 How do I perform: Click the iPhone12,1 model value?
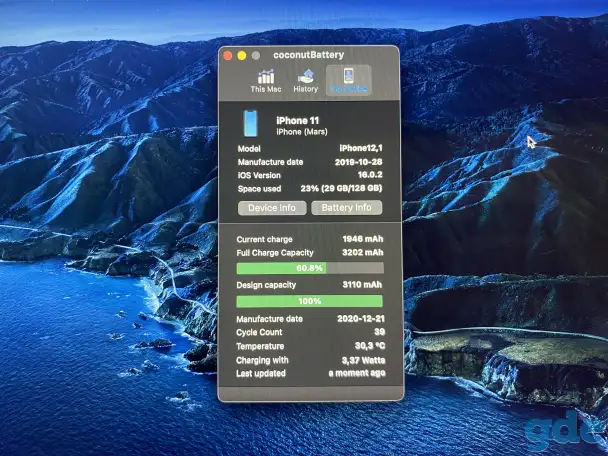361,148
